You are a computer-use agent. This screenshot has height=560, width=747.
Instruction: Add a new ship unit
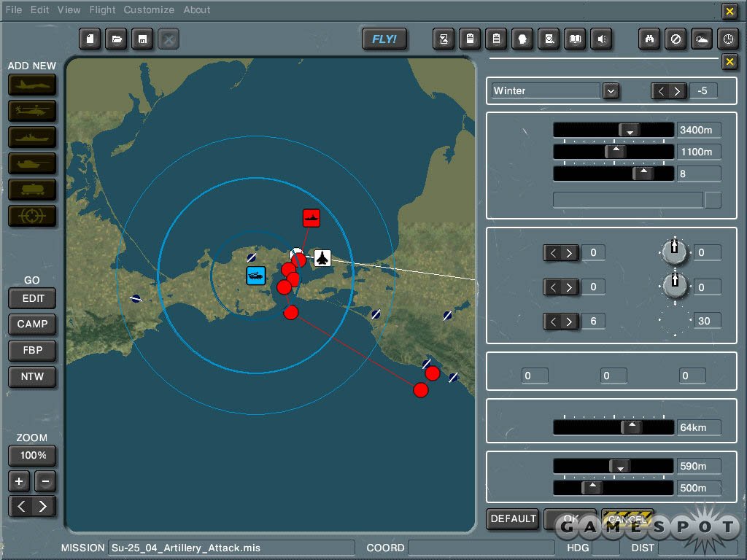tap(32, 136)
